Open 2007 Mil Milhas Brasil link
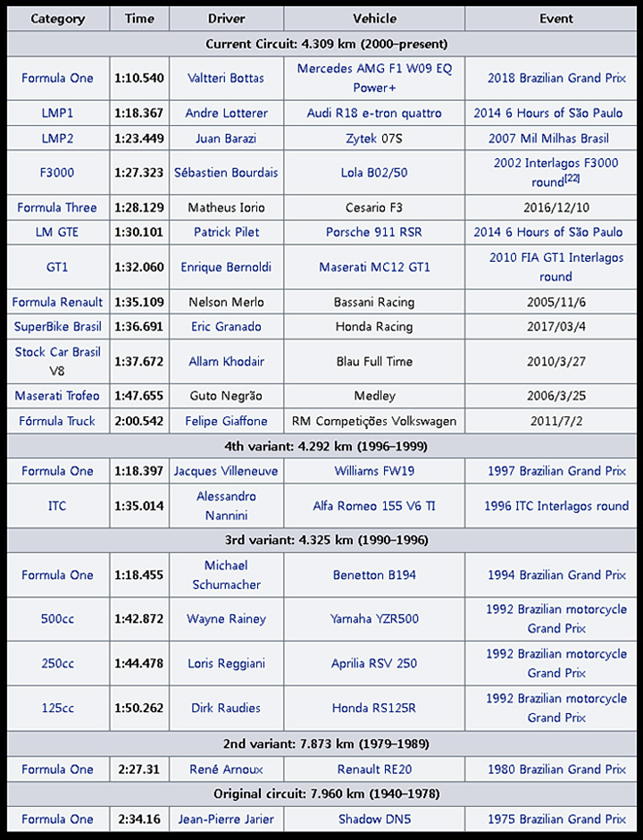Viewport: 643px width, 840px height. pyautogui.click(x=548, y=139)
